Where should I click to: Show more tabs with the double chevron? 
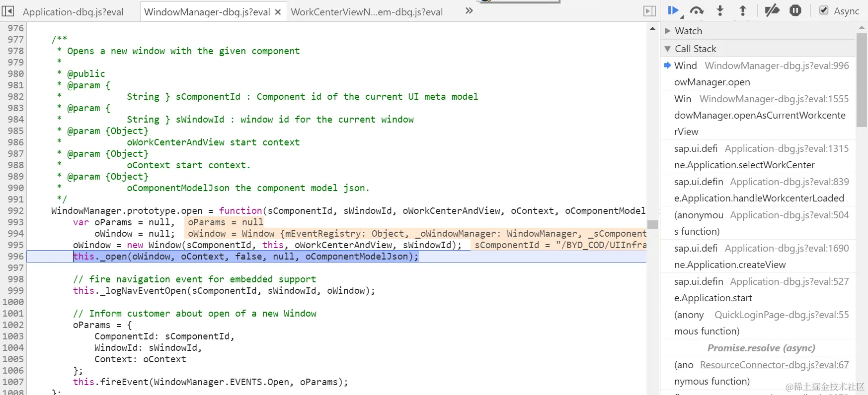[x=469, y=10]
